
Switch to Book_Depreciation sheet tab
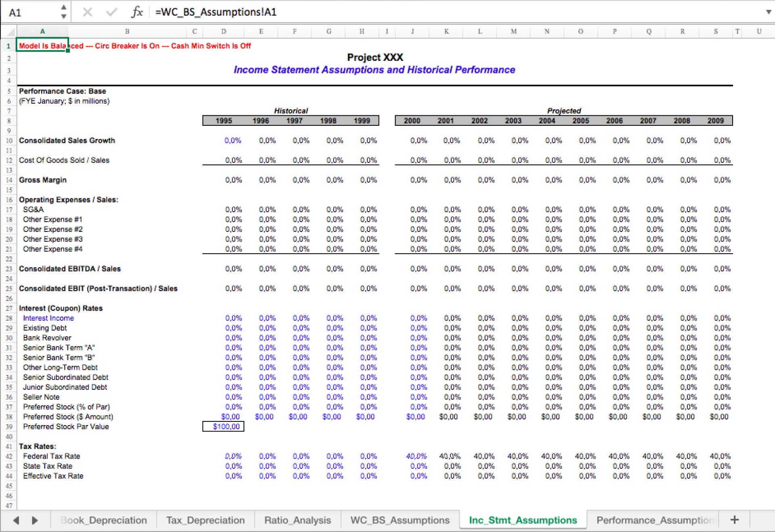pyautogui.click(x=103, y=520)
